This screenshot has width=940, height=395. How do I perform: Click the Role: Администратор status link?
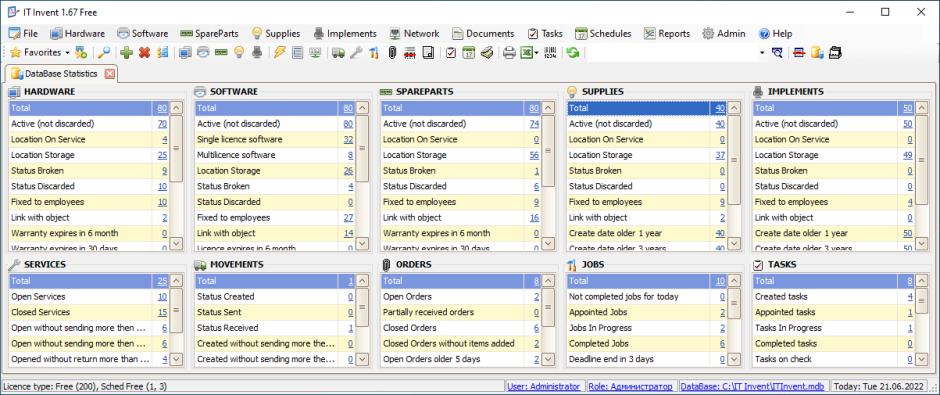(630, 387)
